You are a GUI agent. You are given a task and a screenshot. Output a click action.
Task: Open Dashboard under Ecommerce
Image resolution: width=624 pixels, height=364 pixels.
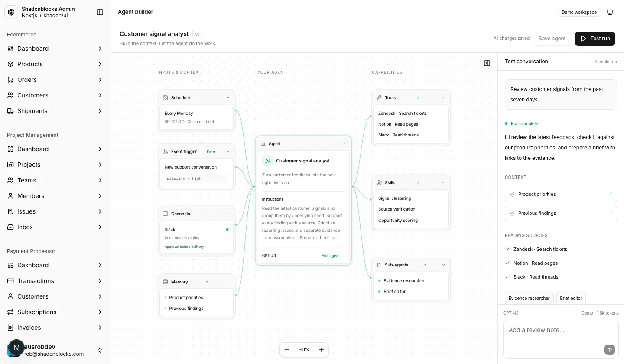coord(55,49)
